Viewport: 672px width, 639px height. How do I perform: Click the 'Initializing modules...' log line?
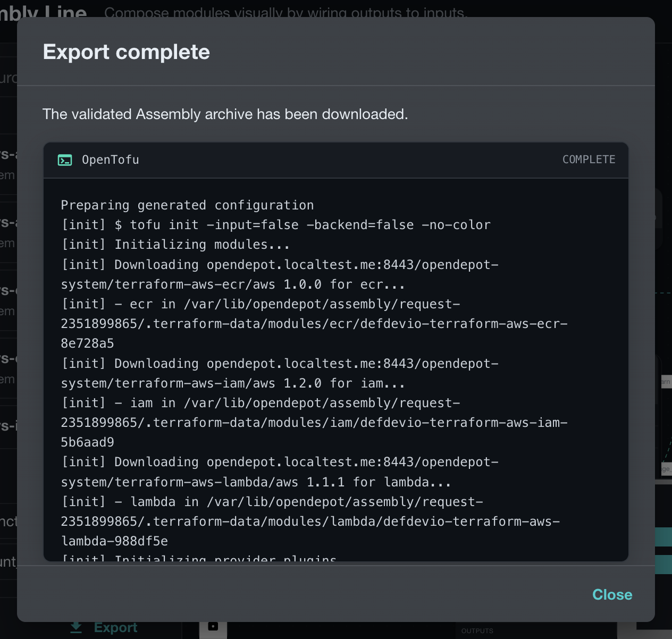(175, 245)
